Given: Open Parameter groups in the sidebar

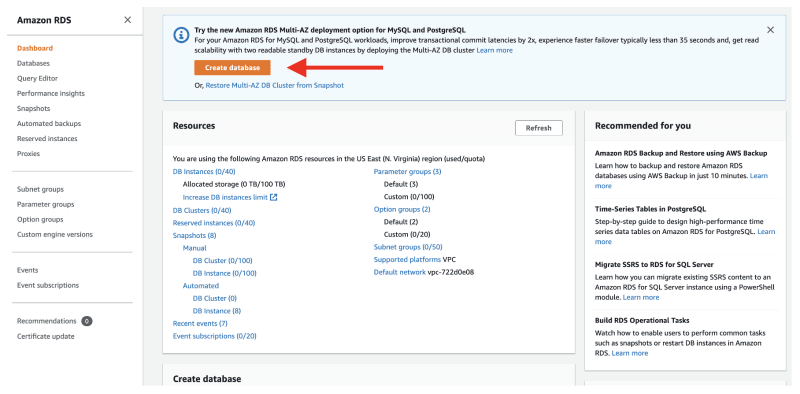Looking at the screenshot, I should (45, 204).
